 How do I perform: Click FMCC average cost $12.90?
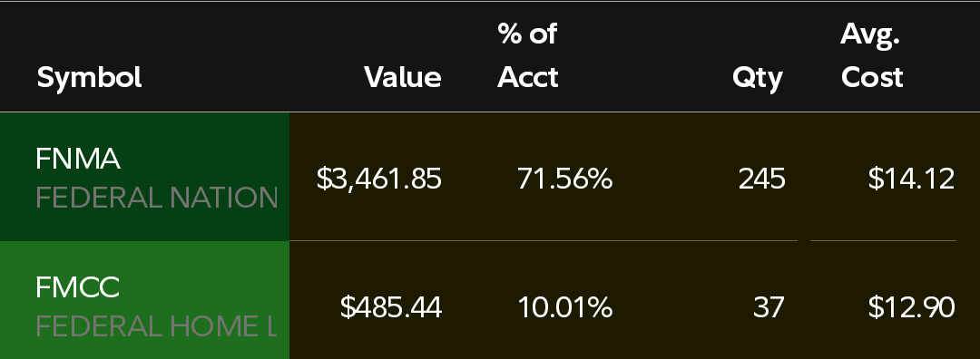(x=911, y=308)
